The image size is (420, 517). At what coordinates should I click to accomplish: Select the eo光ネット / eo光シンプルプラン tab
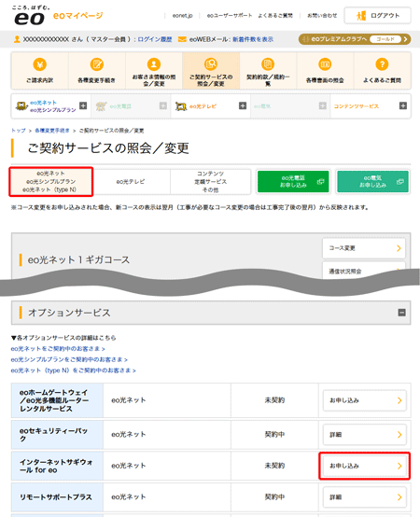(x=51, y=182)
